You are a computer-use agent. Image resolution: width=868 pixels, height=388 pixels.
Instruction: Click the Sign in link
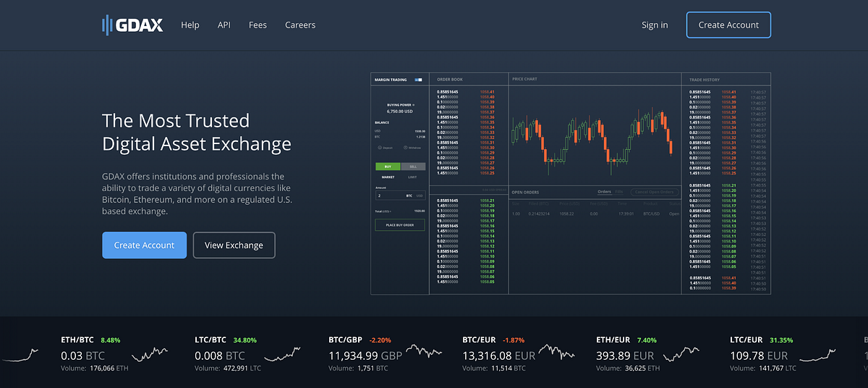(x=655, y=25)
